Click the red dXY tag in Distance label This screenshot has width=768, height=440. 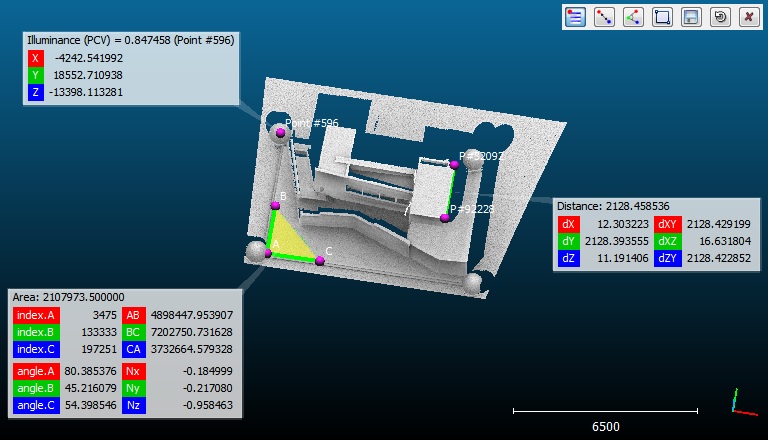coord(668,224)
